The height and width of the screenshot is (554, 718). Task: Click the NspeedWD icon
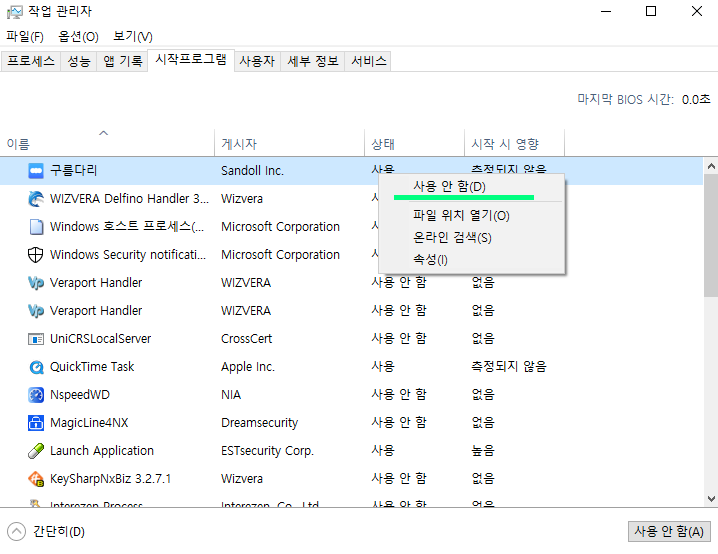(36, 395)
